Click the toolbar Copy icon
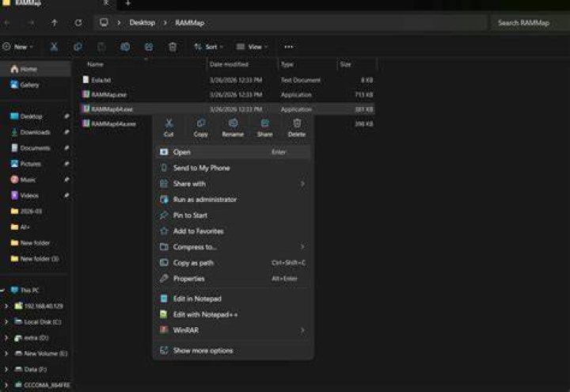 [x=78, y=47]
